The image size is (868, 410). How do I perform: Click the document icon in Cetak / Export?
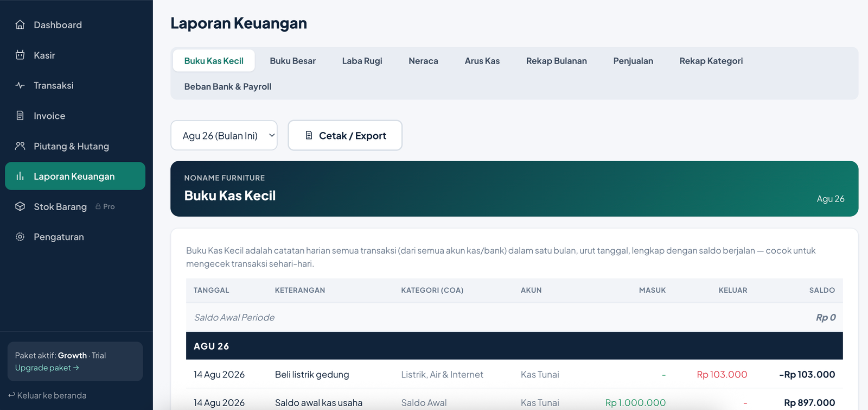309,135
